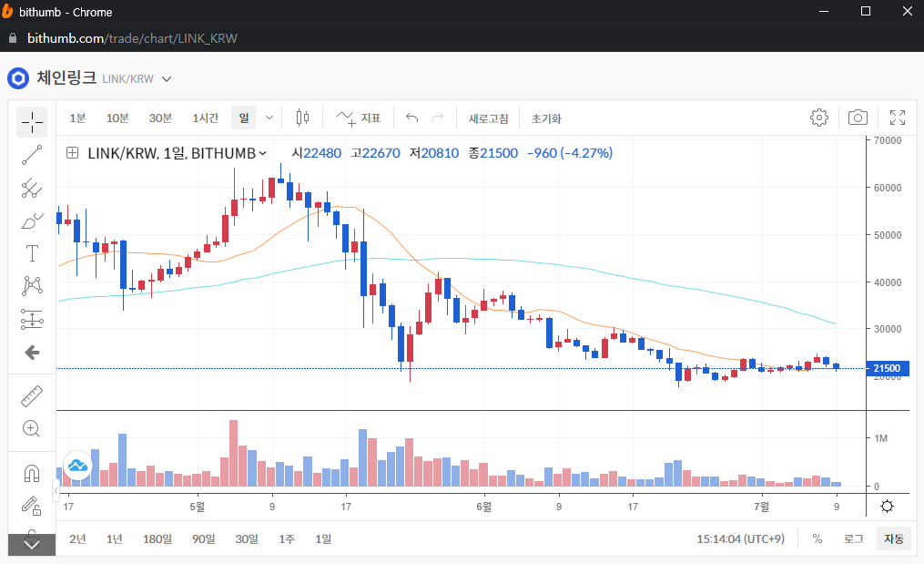This screenshot has width=924, height=564.
Task: Select the 일 daily interval
Action: [244, 118]
